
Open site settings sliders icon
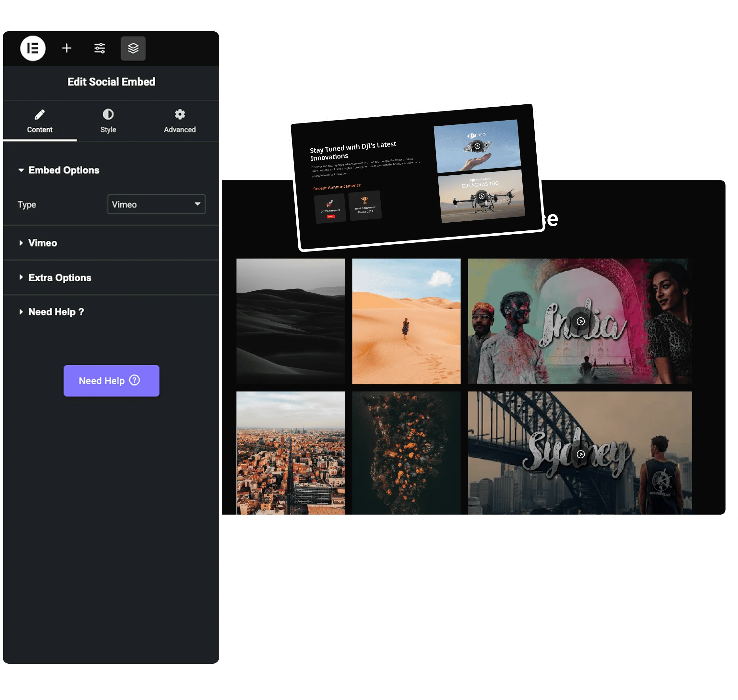click(100, 48)
